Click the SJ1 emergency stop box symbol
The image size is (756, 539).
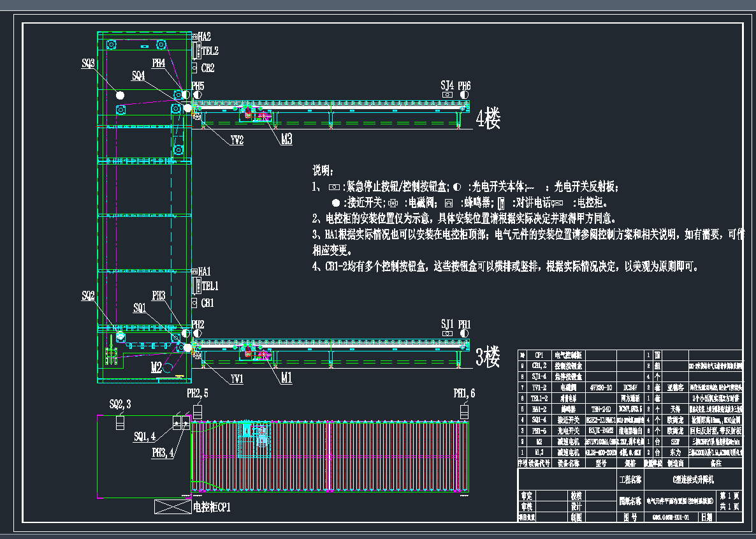click(447, 333)
